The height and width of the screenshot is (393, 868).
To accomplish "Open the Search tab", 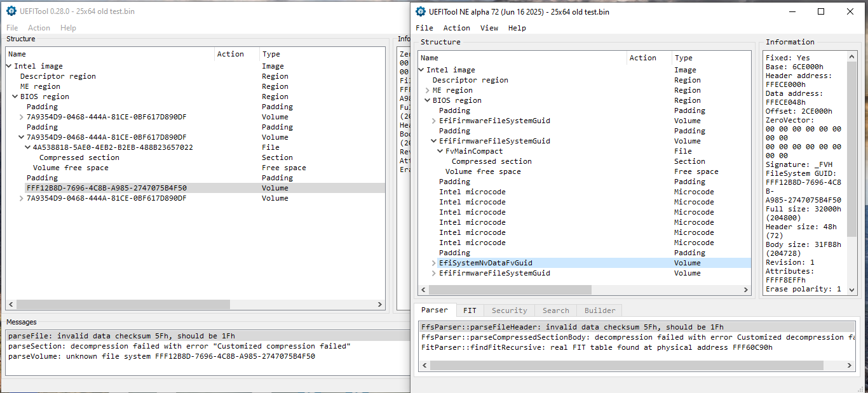I will 555,310.
